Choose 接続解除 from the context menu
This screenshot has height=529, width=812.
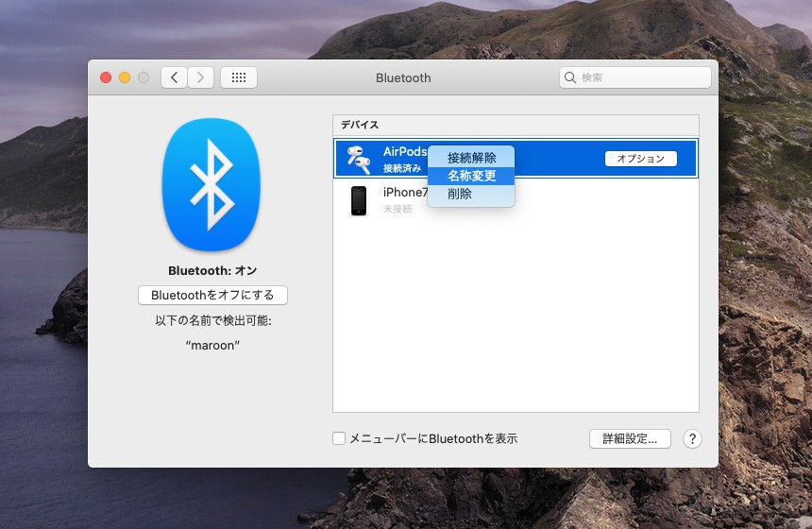click(x=471, y=158)
